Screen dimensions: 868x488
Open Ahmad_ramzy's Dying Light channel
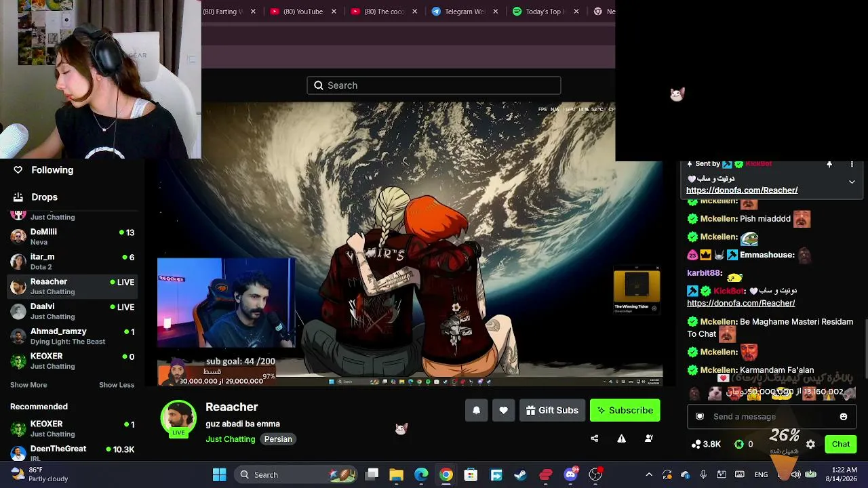coord(73,336)
